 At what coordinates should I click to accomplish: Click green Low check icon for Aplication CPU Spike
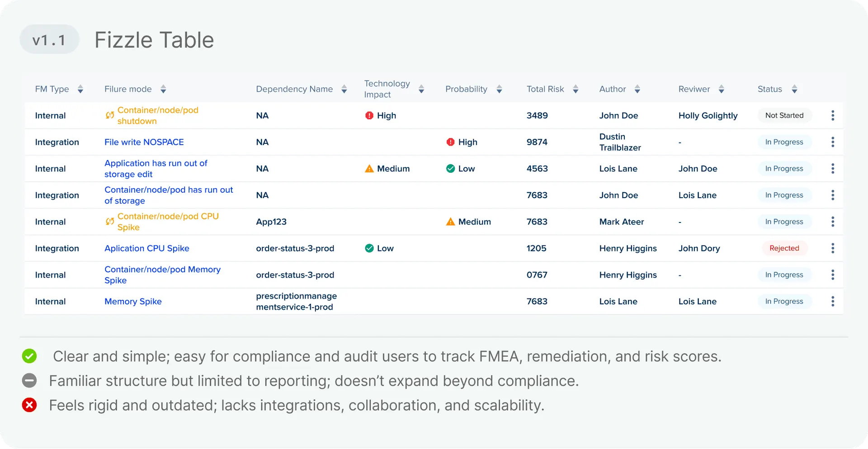click(369, 248)
